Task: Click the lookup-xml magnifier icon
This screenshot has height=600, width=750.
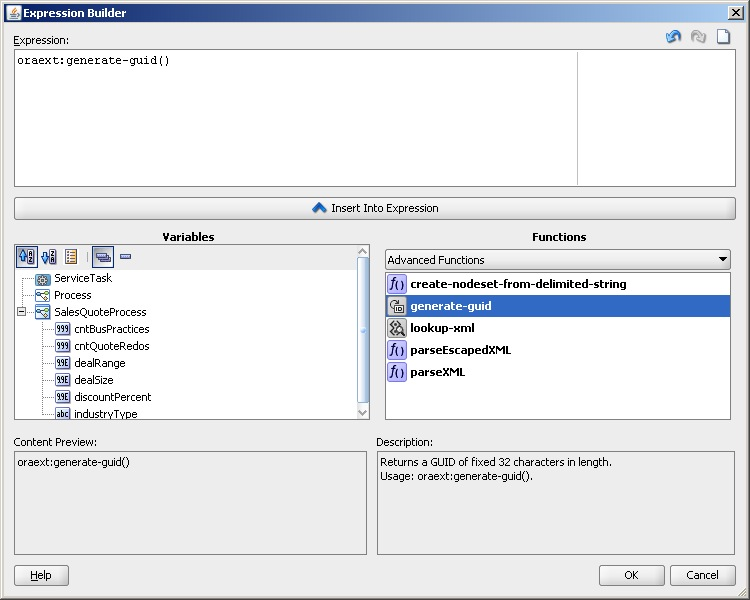Action: pos(397,328)
